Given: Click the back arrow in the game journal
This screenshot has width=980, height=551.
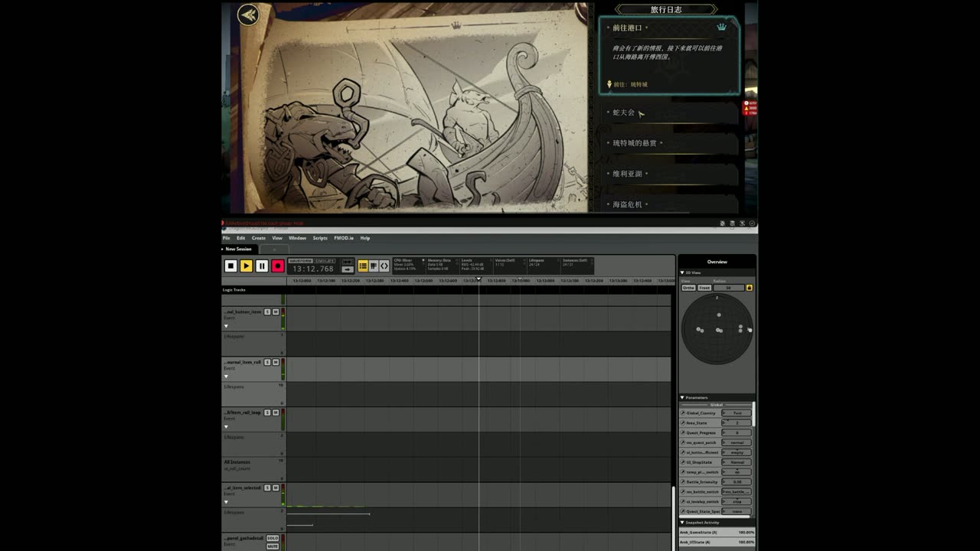Looking at the screenshot, I should point(248,15).
